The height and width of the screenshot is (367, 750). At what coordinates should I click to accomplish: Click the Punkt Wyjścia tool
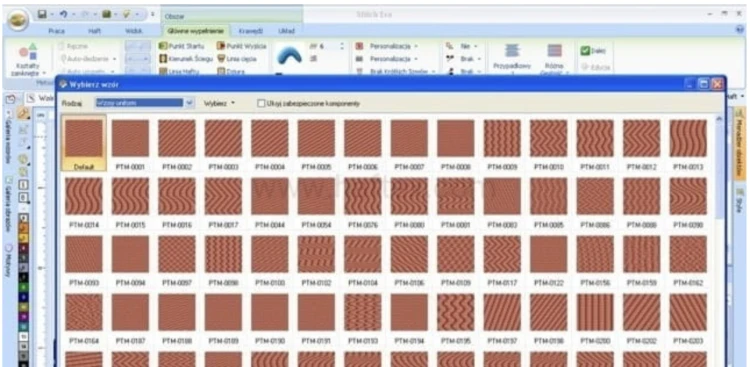(242, 46)
